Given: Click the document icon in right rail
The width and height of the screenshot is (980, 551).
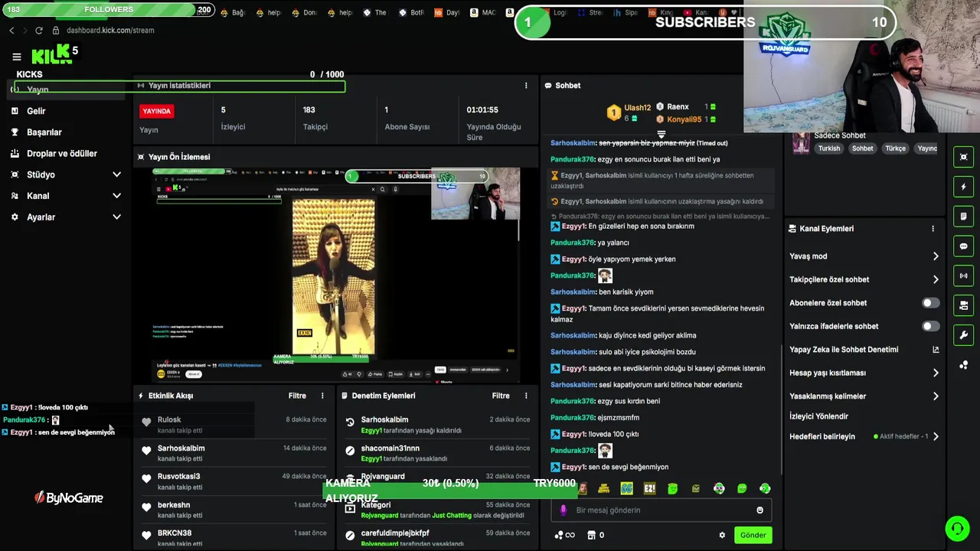Looking at the screenshot, I should click(963, 217).
